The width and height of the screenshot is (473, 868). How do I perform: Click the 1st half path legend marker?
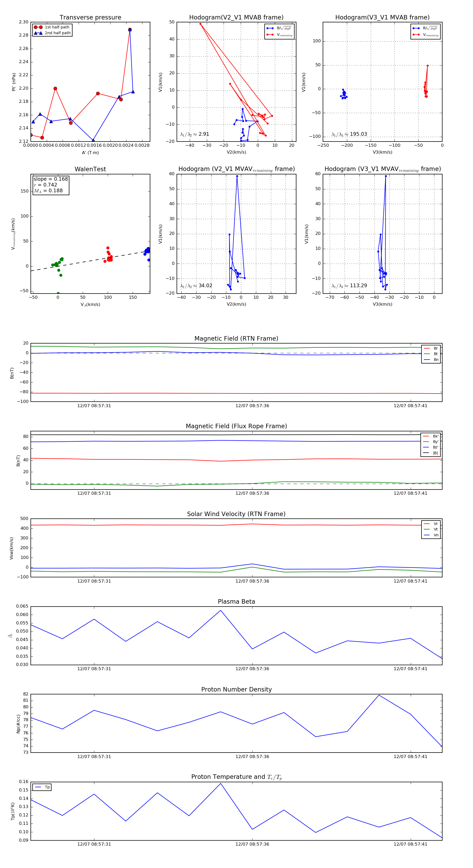tap(38, 27)
